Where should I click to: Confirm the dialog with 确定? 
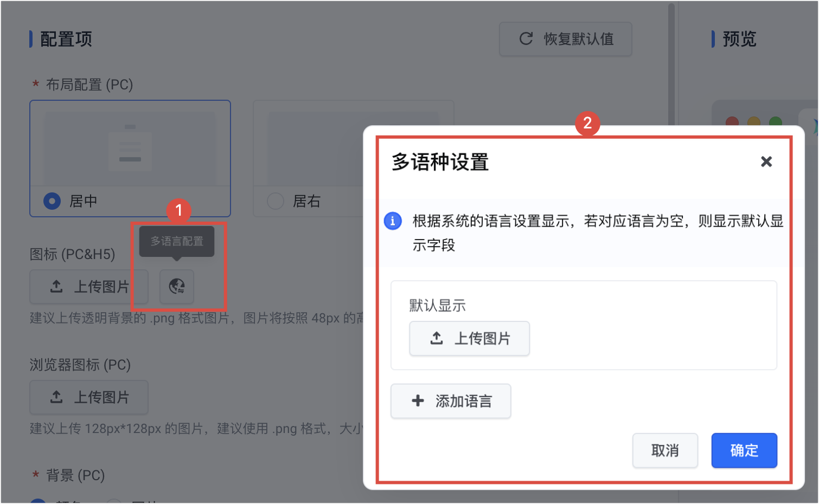coord(744,450)
